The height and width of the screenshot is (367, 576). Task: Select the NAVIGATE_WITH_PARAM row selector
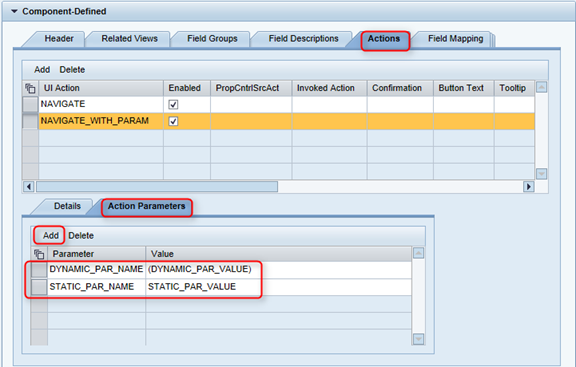tap(30, 121)
